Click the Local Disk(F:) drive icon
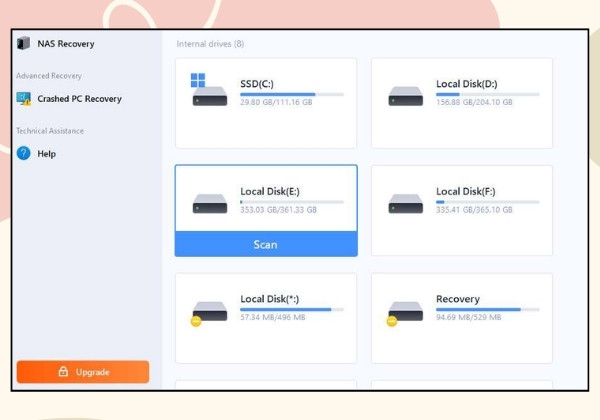Image resolution: width=600 pixels, height=420 pixels. (x=406, y=203)
